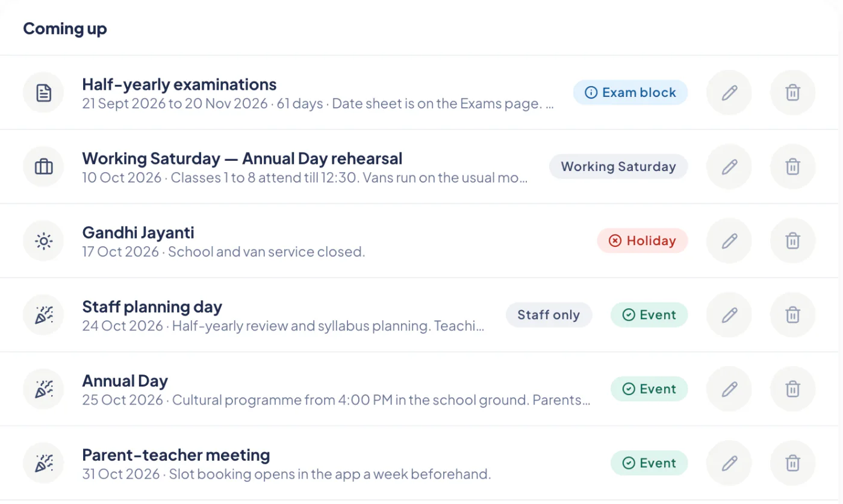This screenshot has height=504, width=843.
Task: Click the 10 Oct 2026 classes description line
Action: point(305,178)
